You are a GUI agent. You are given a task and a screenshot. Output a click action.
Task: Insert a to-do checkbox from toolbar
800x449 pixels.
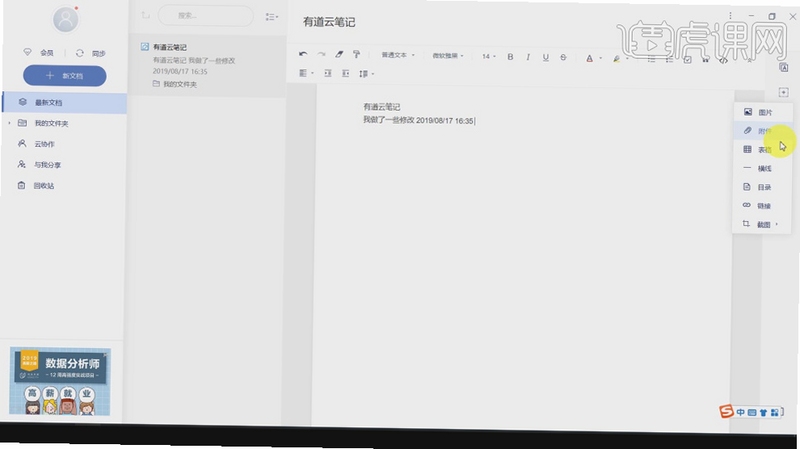pyautogui.click(x=687, y=60)
